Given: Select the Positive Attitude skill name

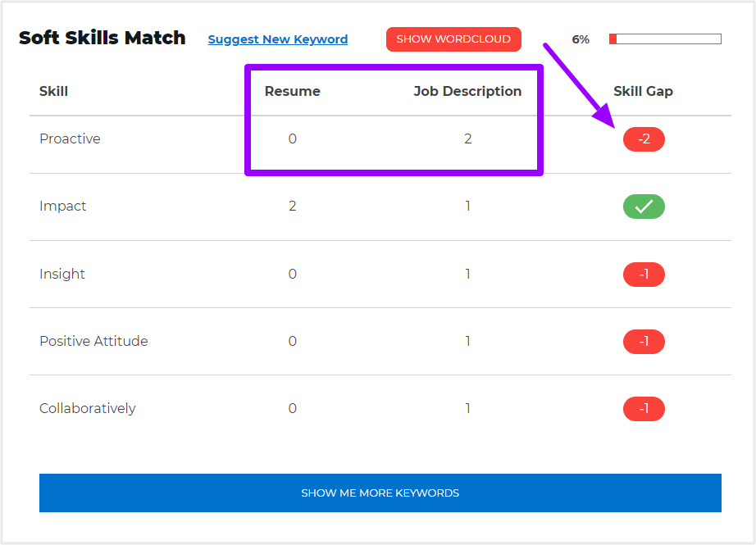Looking at the screenshot, I should click(93, 341).
